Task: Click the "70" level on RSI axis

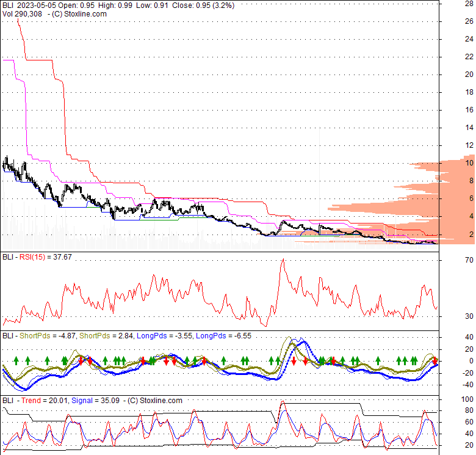Action: click(x=469, y=260)
